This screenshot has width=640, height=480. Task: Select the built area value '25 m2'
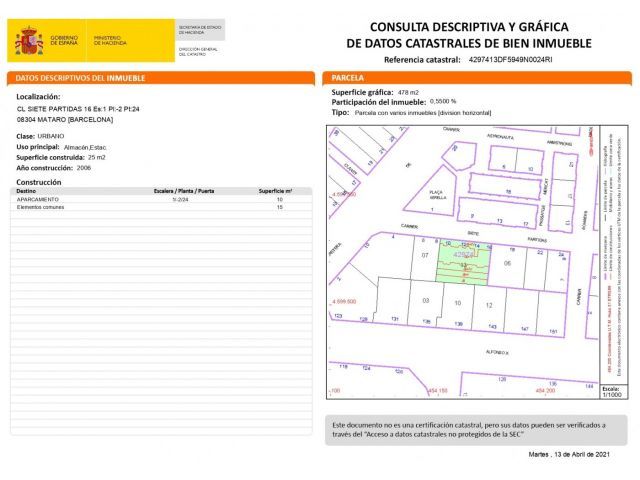96,157
